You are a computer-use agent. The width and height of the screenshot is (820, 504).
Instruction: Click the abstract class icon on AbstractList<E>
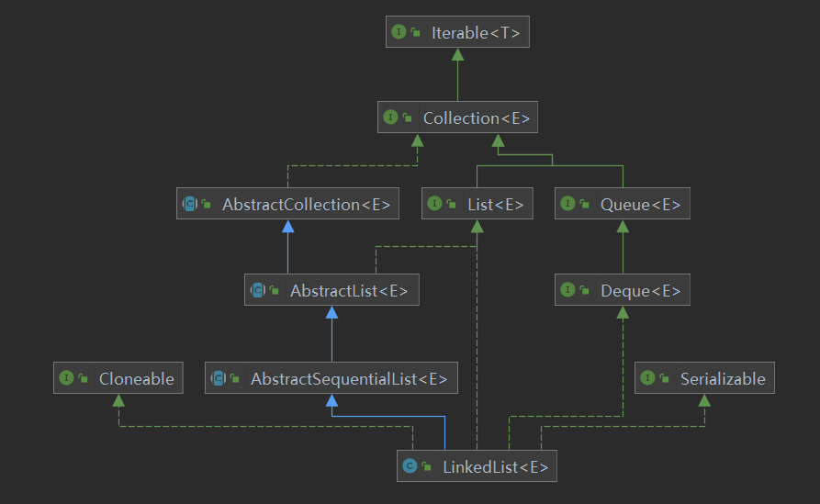258,290
